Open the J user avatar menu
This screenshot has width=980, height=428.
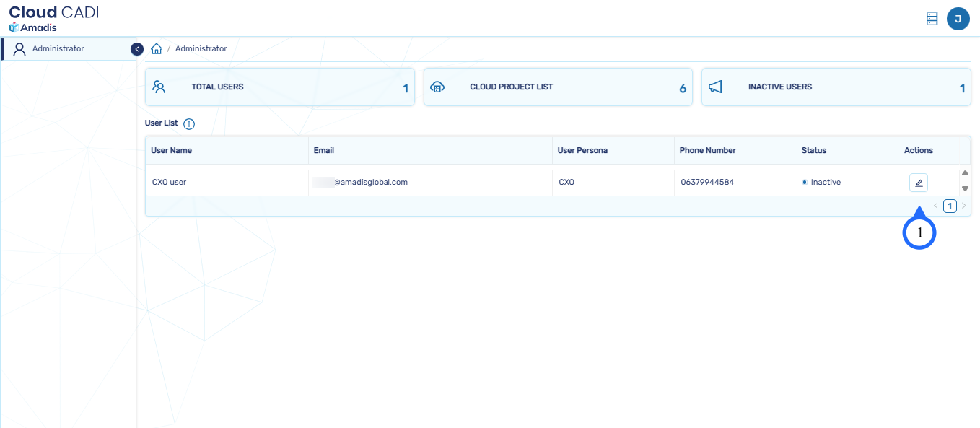(x=958, y=19)
